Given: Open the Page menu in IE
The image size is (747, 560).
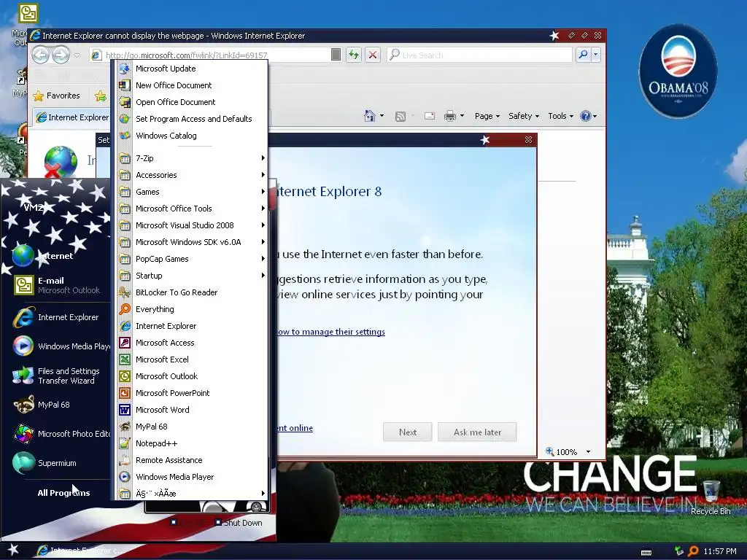Looking at the screenshot, I should coord(487,116).
